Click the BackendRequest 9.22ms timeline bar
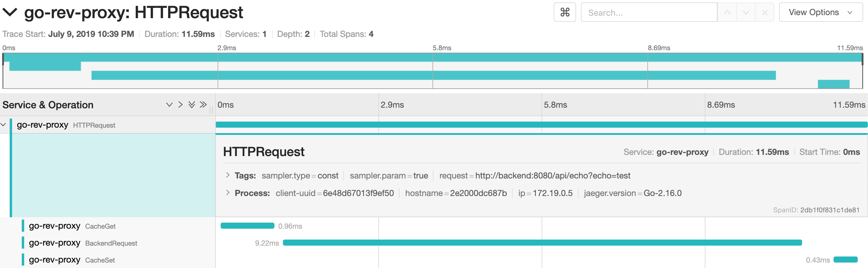 [x=542, y=243]
